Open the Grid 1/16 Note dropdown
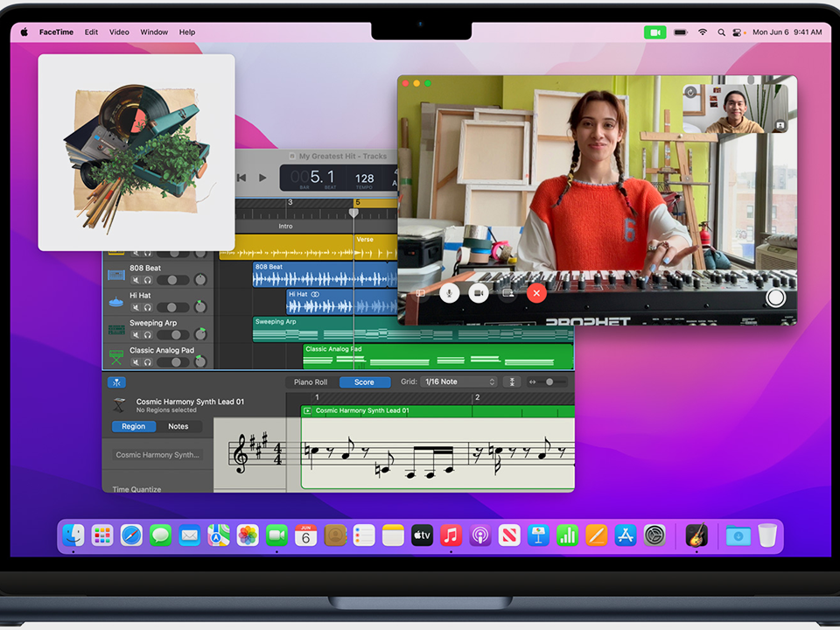This screenshot has height=630, width=840. 459,382
